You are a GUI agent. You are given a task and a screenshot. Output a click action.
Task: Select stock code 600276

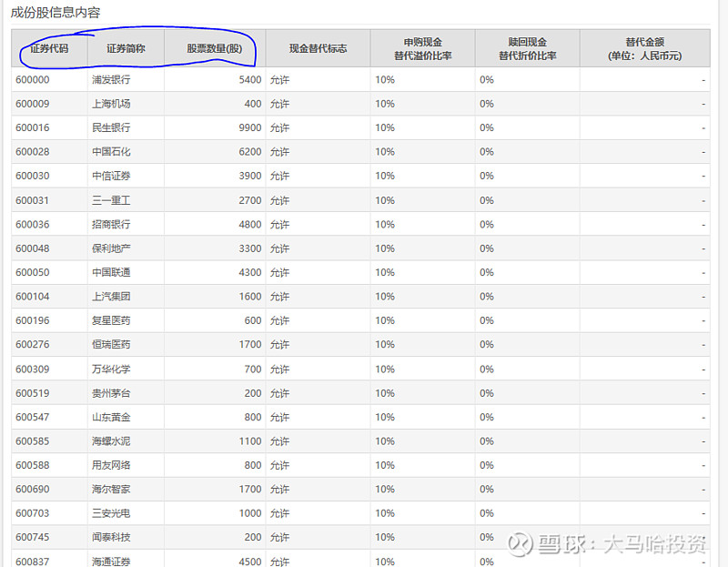pyautogui.click(x=33, y=345)
